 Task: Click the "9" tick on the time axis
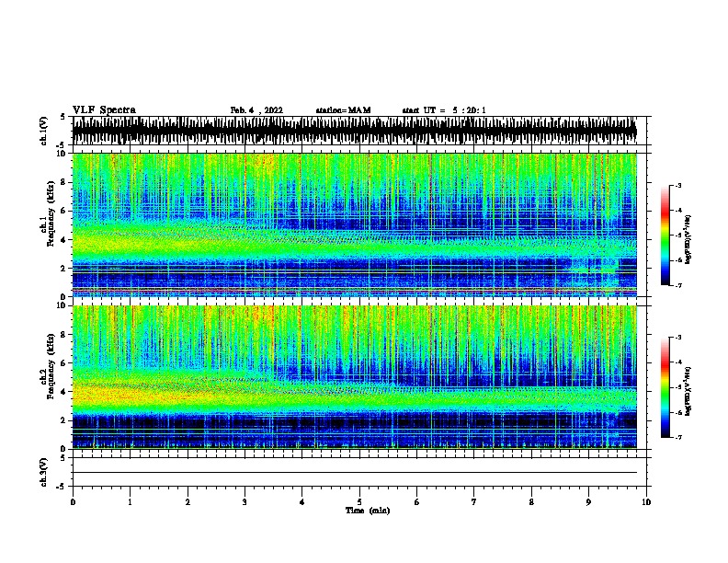588,502
